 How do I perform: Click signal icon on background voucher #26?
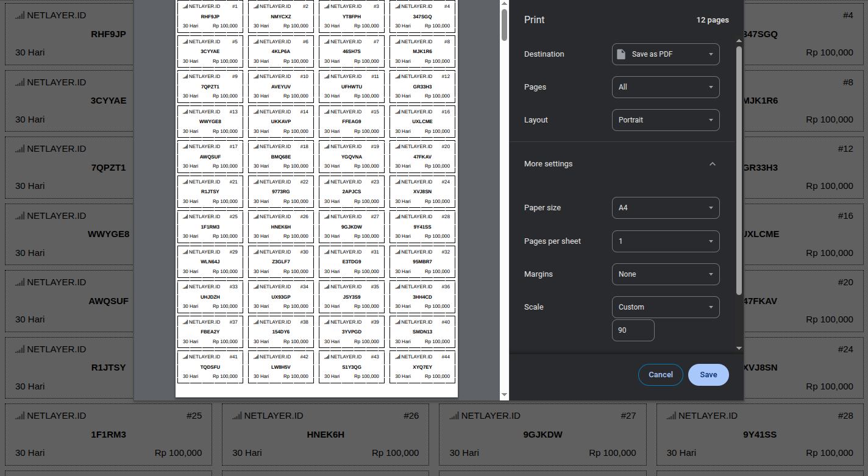coord(237,416)
